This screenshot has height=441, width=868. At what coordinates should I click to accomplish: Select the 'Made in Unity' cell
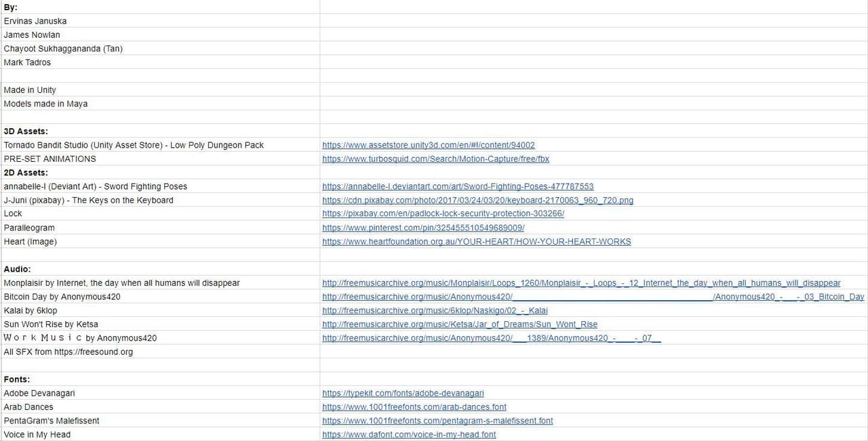[x=160, y=89]
